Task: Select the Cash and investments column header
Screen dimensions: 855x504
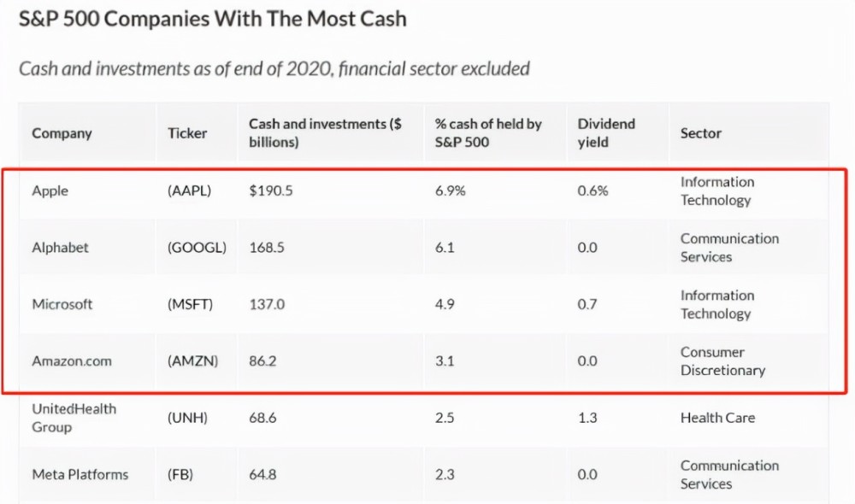Action: click(325, 133)
